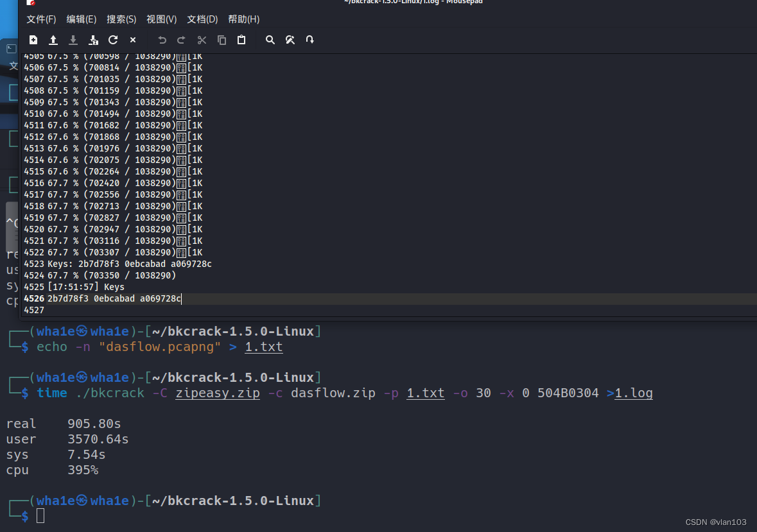This screenshot has height=532, width=757.
Task: Open the 文件(F) menu
Action: pyautogui.click(x=41, y=19)
